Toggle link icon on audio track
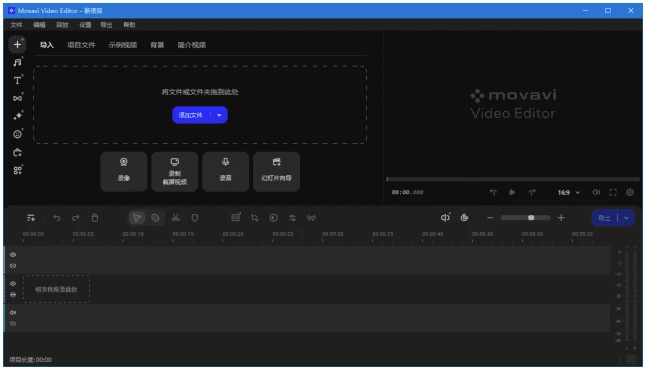This screenshot has width=646, height=370. tap(13, 323)
